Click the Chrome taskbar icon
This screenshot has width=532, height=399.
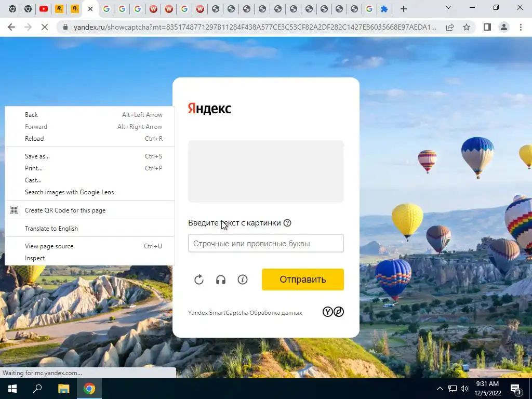coord(89,389)
